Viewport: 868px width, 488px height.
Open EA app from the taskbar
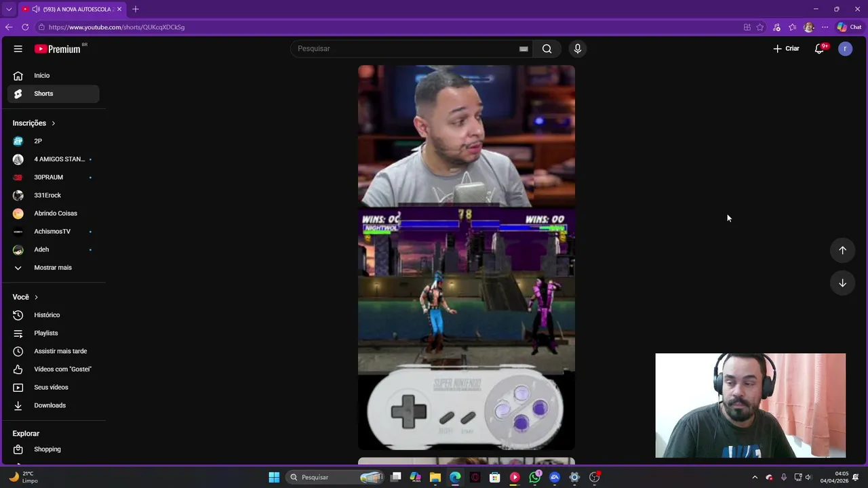pos(555,477)
